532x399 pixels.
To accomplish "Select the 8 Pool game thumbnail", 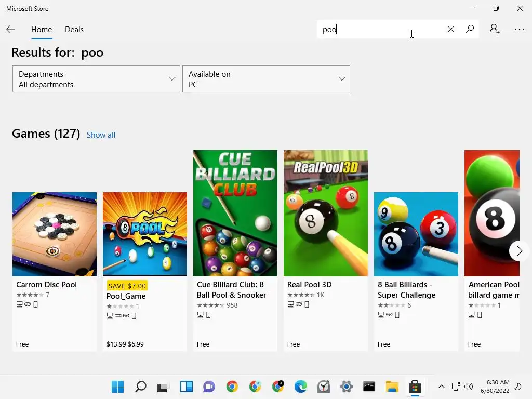I will pos(145,234).
